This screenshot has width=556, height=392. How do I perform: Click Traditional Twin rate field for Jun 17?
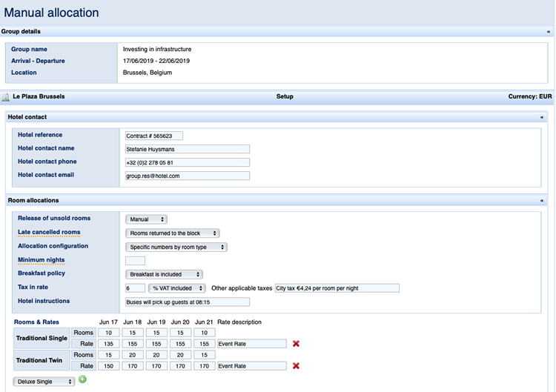coord(108,366)
